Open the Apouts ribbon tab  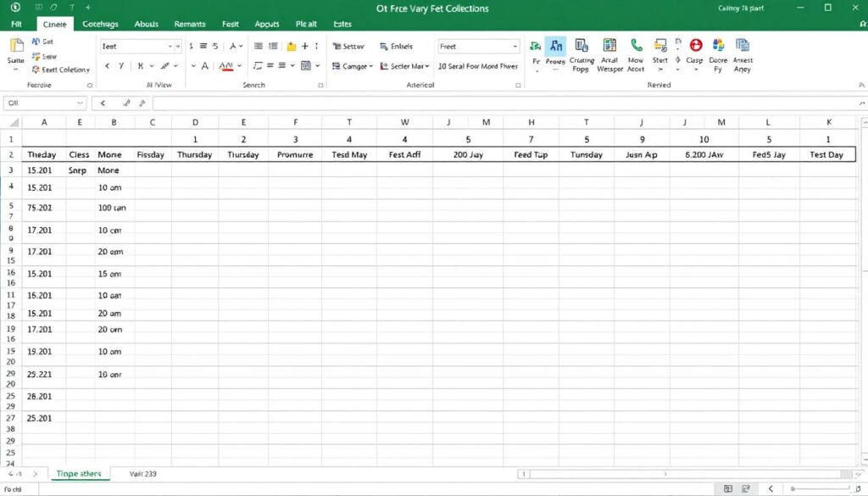click(267, 24)
